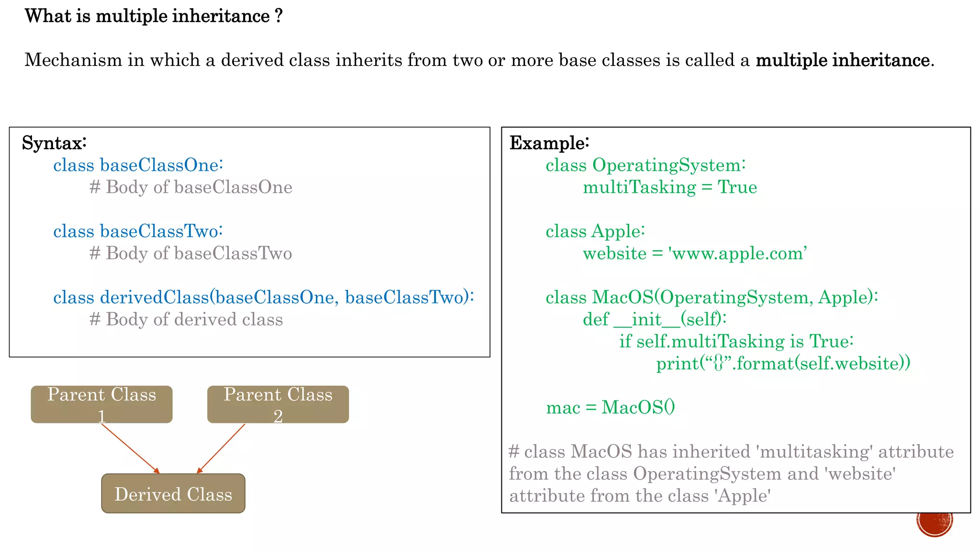This screenshot has height=551, width=980.
Task: Click the Derived Class box
Action: pos(173,494)
